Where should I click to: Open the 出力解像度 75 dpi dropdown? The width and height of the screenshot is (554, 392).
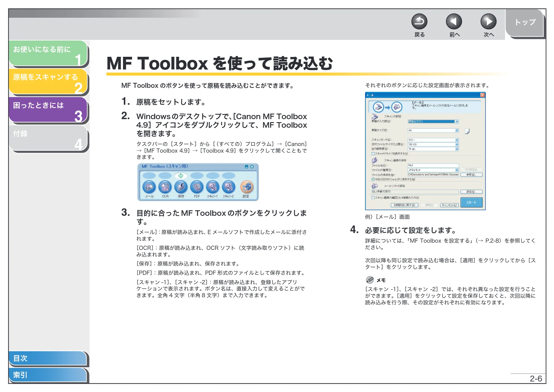433,149
